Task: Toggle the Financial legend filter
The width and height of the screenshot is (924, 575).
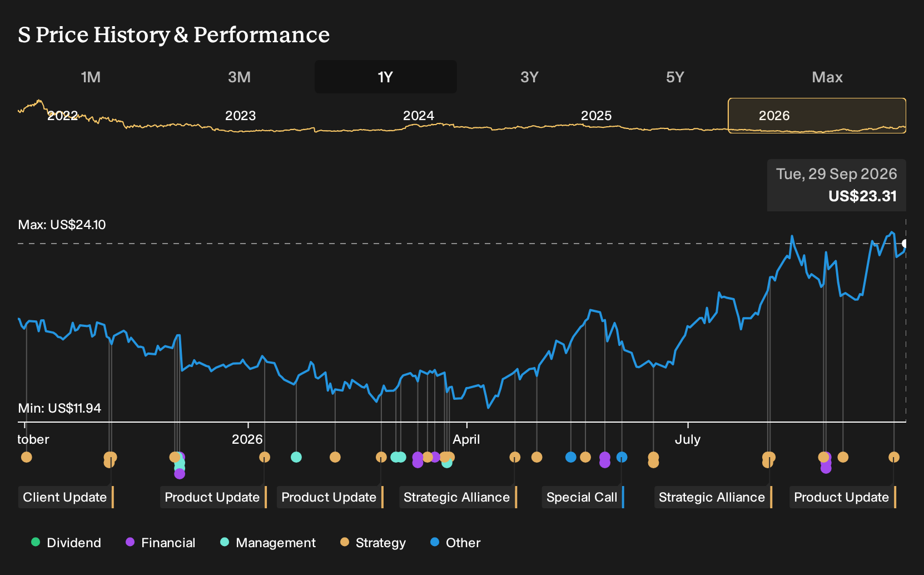Action: coord(161,543)
